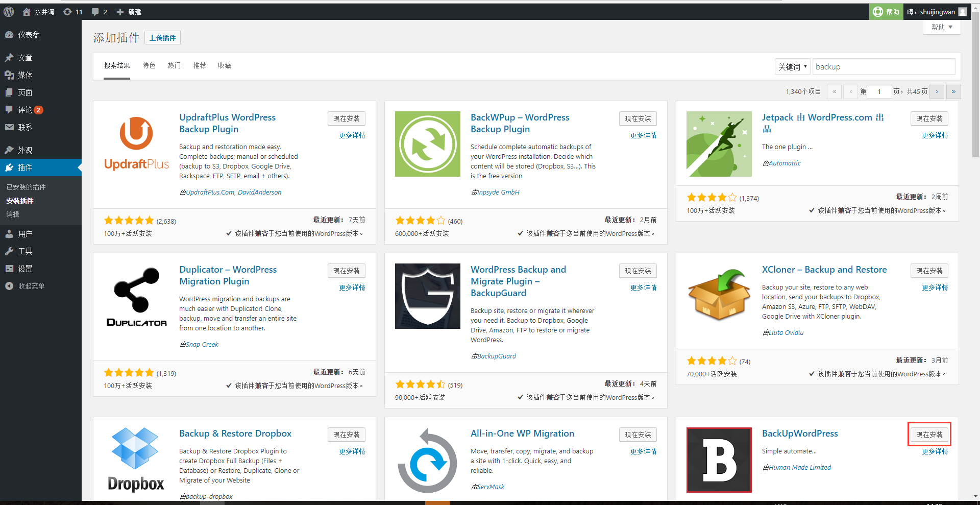Switch to the 收藏 tab
Viewport: 980px width, 505px height.
(x=225, y=65)
